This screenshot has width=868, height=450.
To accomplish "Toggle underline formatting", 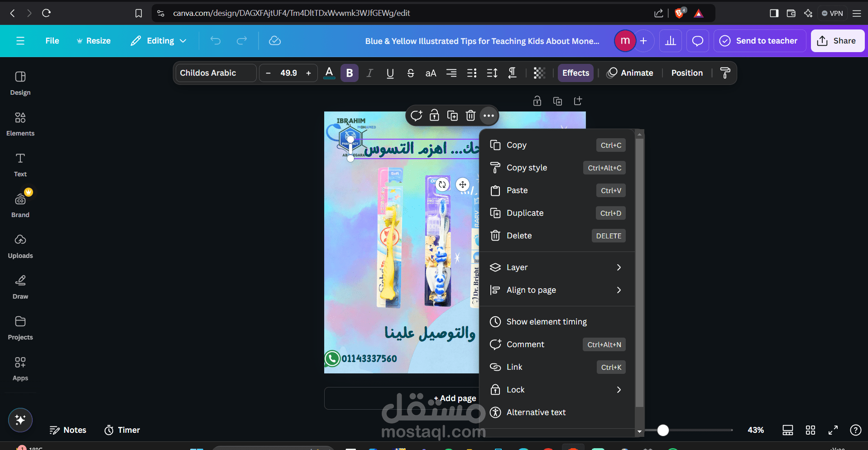I will click(390, 73).
